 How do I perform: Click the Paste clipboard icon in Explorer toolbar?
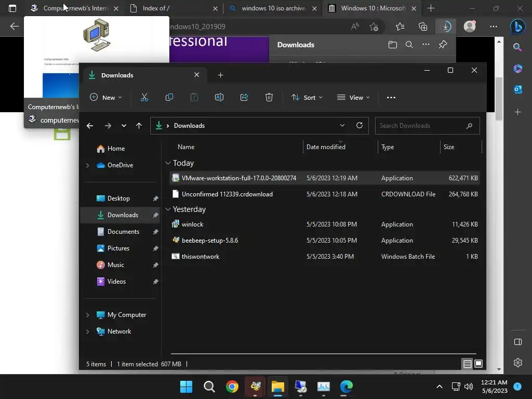[x=194, y=97]
